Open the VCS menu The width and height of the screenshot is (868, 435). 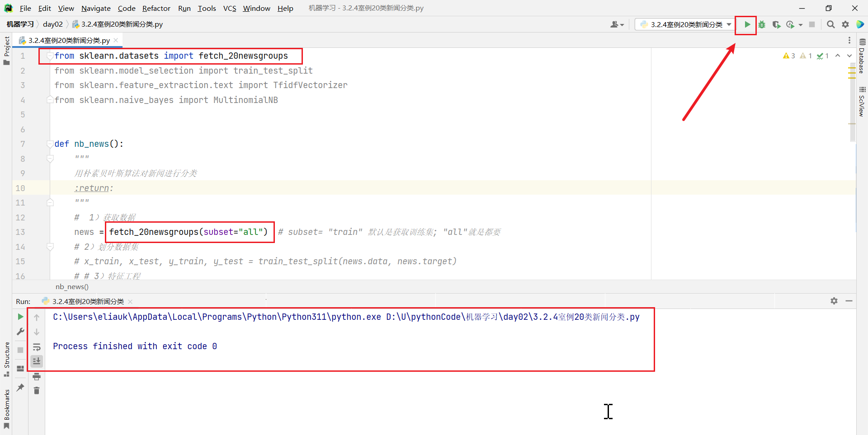click(230, 8)
